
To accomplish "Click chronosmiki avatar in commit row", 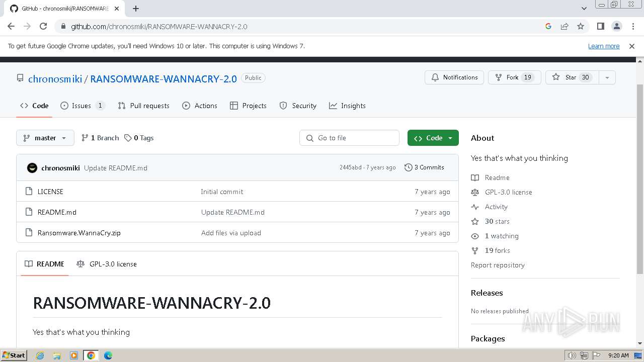I will point(32,168).
